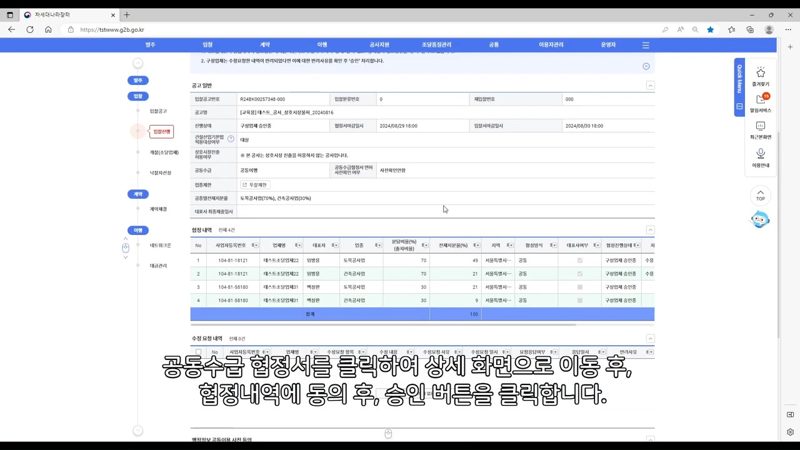The height and width of the screenshot is (450, 800).
Task: Collapse the 공고 일반 section
Action: [x=650, y=85]
